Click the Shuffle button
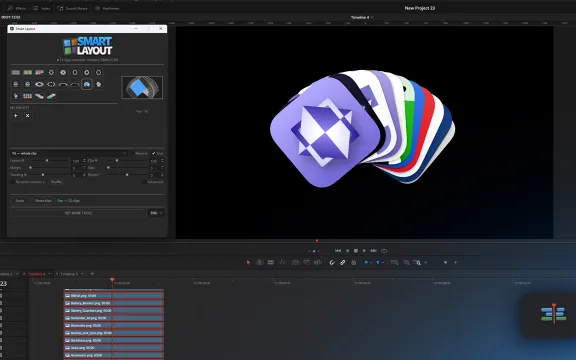Viewport: 576px width, 360px height. coord(56,182)
